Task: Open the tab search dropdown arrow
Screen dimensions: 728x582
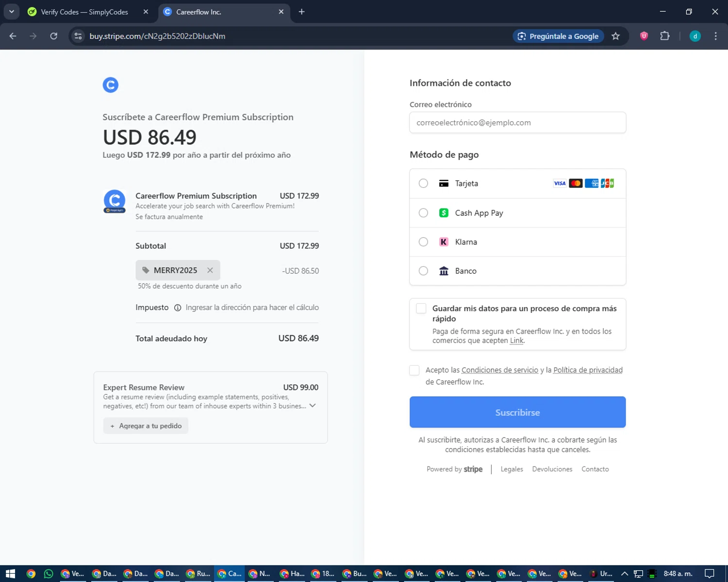Action: click(x=12, y=12)
